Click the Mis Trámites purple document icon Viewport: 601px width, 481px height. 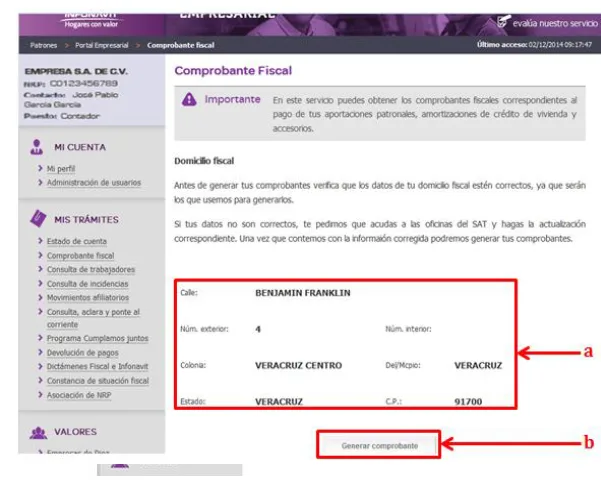click(x=38, y=218)
